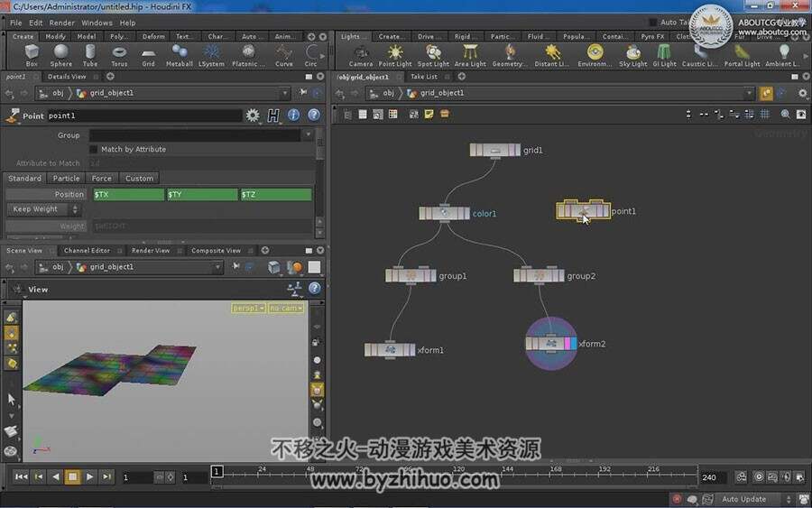This screenshot has width=812, height=508.
Task: Select the Box shelf tool
Action: [32, 55]
